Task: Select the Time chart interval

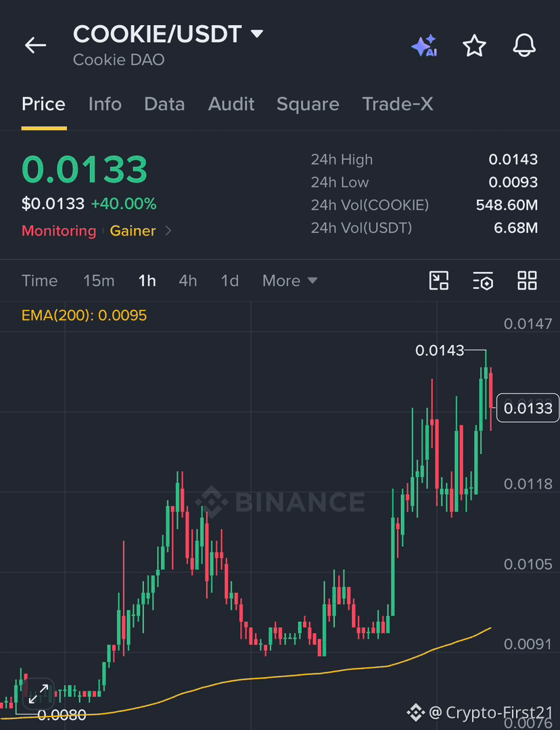Action: 40,281
